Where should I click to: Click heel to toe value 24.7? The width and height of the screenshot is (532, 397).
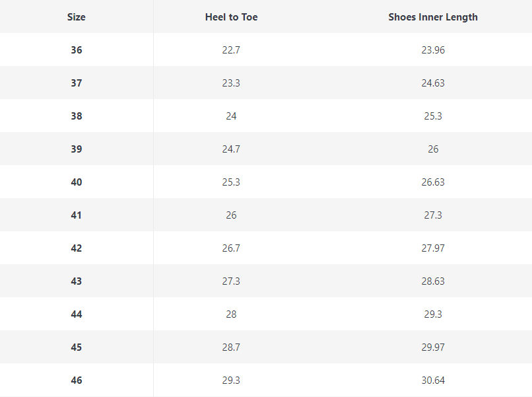coord(231,149)
